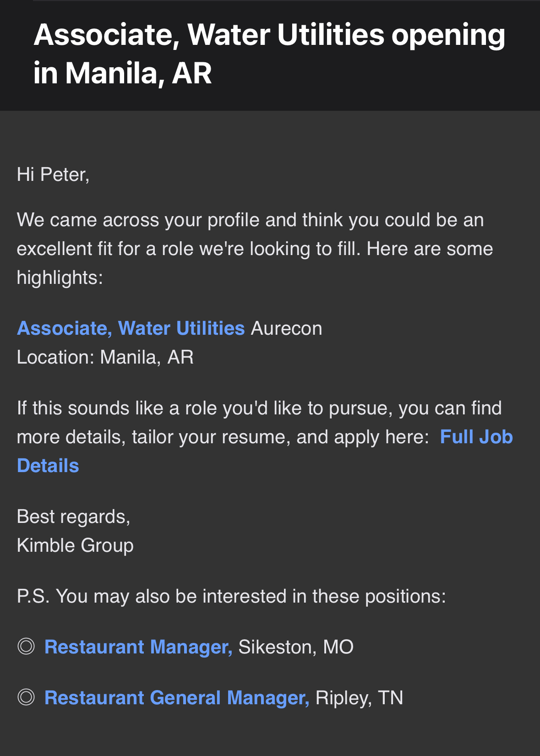Click the 'P.S. You may also be interested' line
The width and height of the screenshot is (540, 756).
[x=231, y=596]
